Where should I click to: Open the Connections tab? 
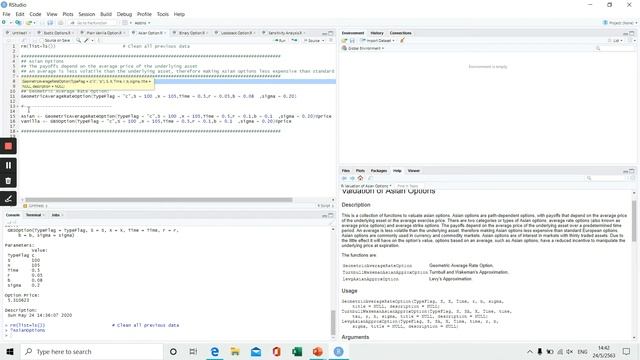click(400, 33)
